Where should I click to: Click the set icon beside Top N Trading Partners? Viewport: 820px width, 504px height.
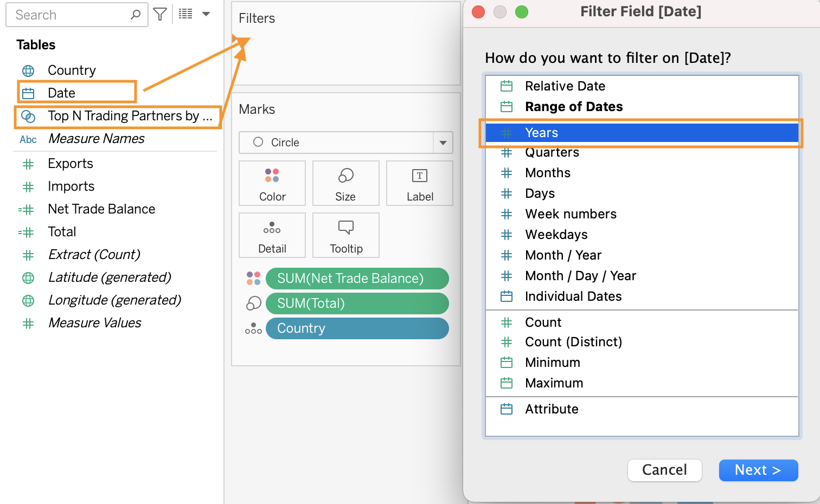pyautogui.click(x=28, y=116)
